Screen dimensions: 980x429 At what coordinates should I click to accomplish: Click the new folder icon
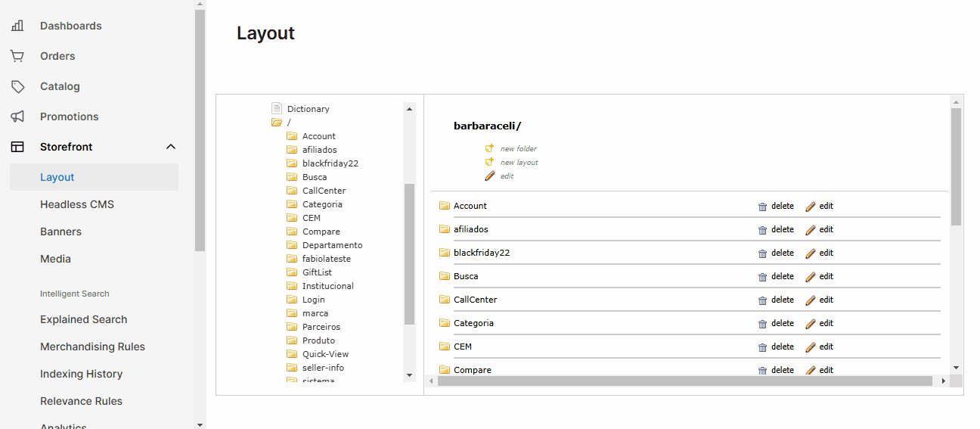click(489, 148)
